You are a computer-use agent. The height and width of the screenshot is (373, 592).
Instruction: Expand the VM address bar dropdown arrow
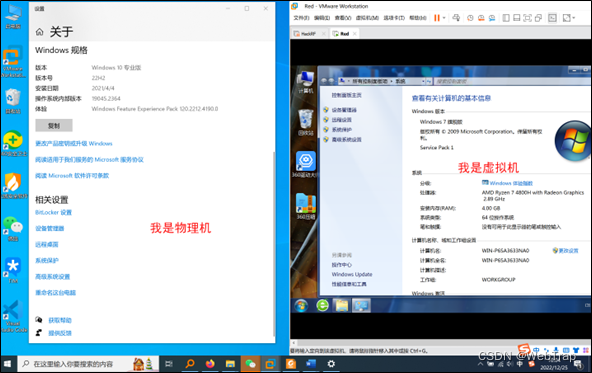pyautogui.click(x=423, y=81)
